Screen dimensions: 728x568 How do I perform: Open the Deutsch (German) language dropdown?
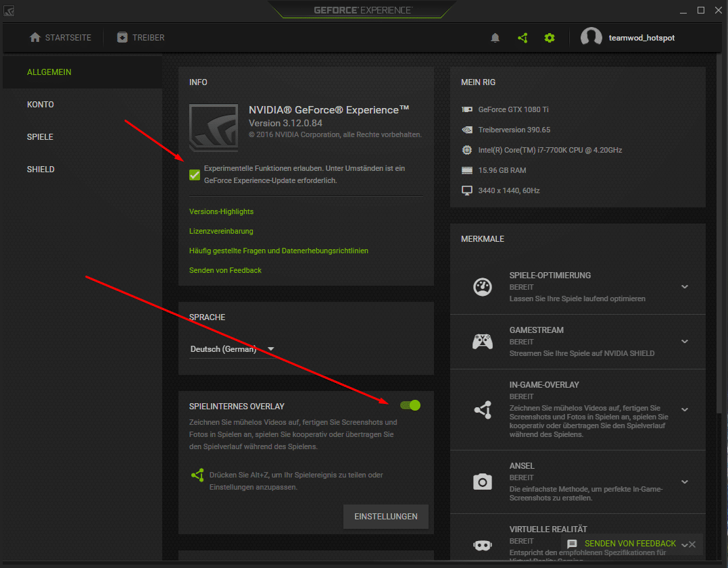point(232,349)
